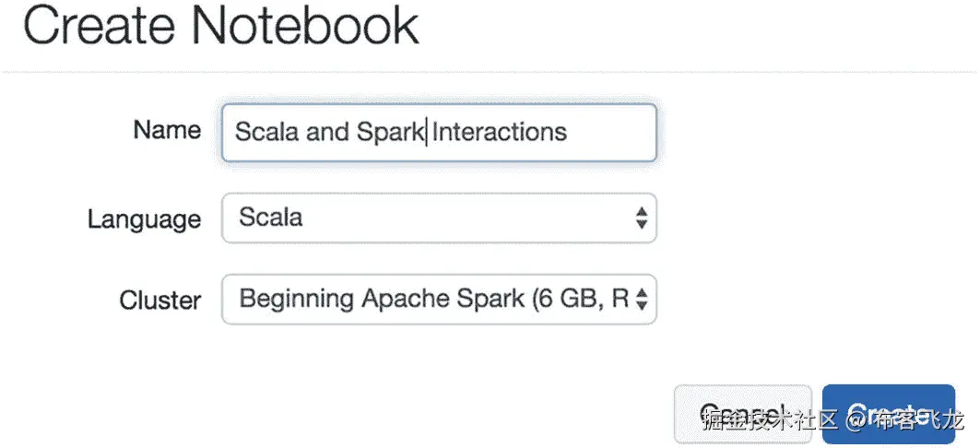This screenshot has width=980, height=448.
Task: Click the word "Spark" in Name field
Action: (390, 132)
